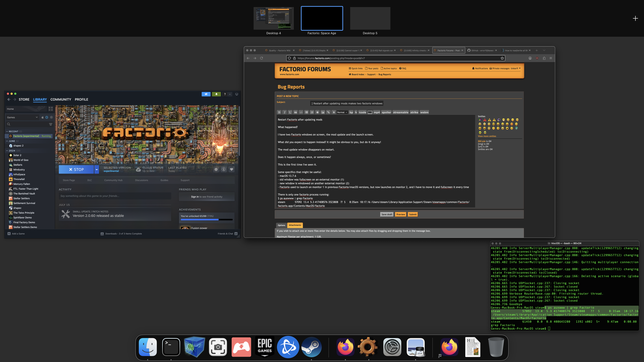Click the Italic formatting button in forum editor

[285, 112]
